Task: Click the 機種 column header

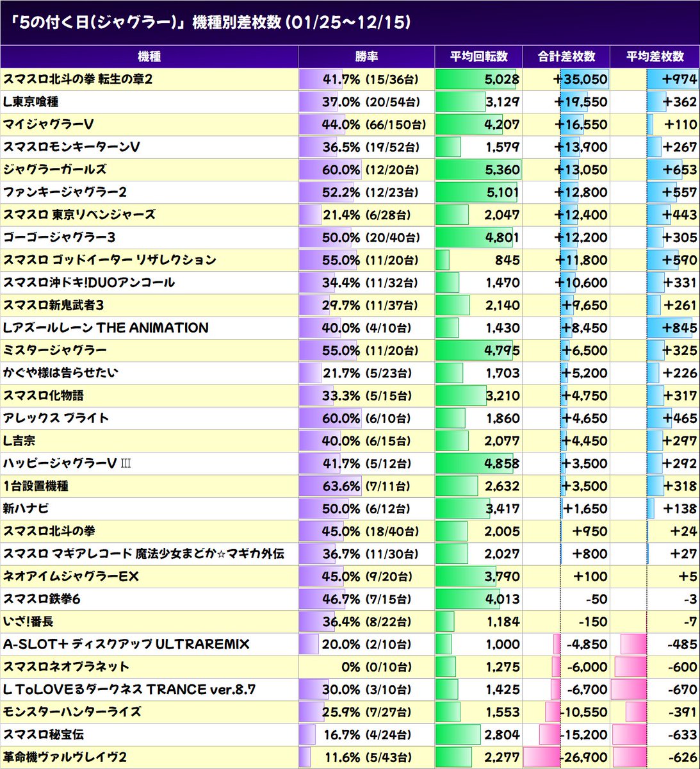Action: (x=149, y=57)
